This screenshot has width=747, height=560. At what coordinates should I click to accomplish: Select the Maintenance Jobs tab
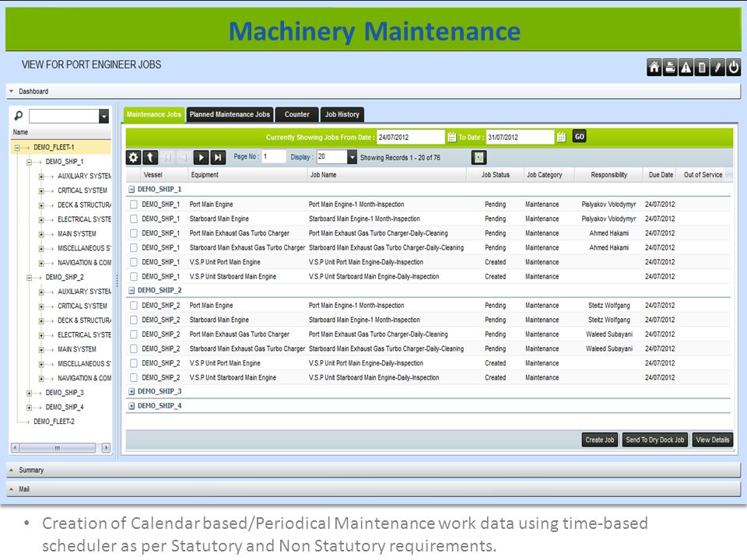[x=154, y=114]
